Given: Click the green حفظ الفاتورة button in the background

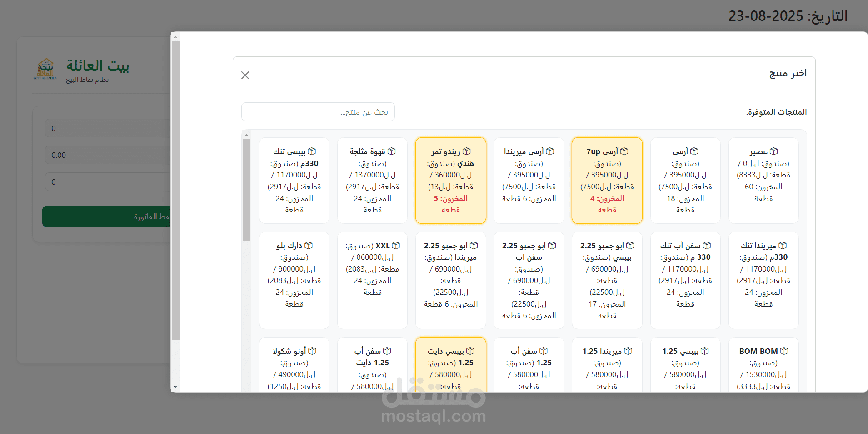Looking at the screenshot, I should (x=106, y=217).
